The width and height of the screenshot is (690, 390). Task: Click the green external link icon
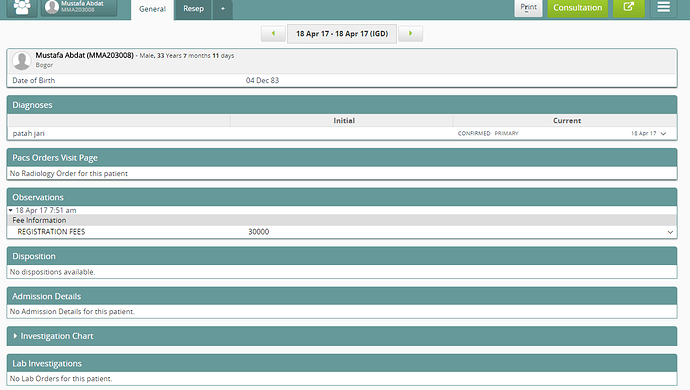628,7
